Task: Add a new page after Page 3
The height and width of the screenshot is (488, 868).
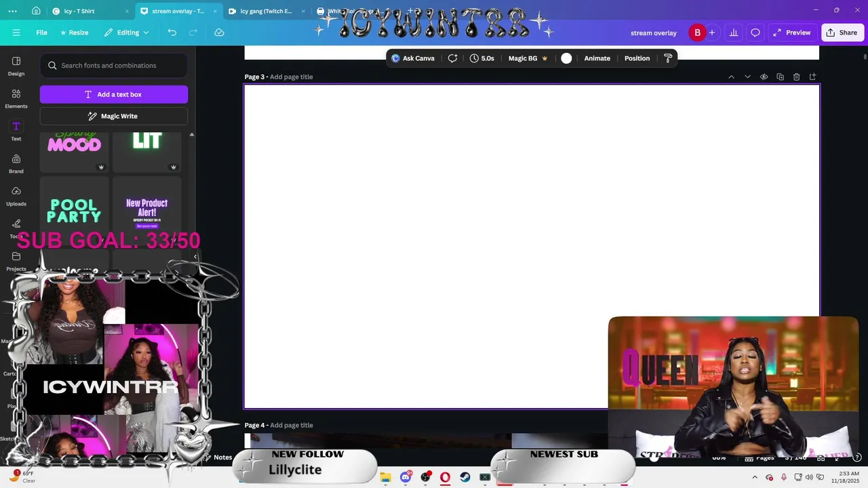Action: (x=812, y=77)
